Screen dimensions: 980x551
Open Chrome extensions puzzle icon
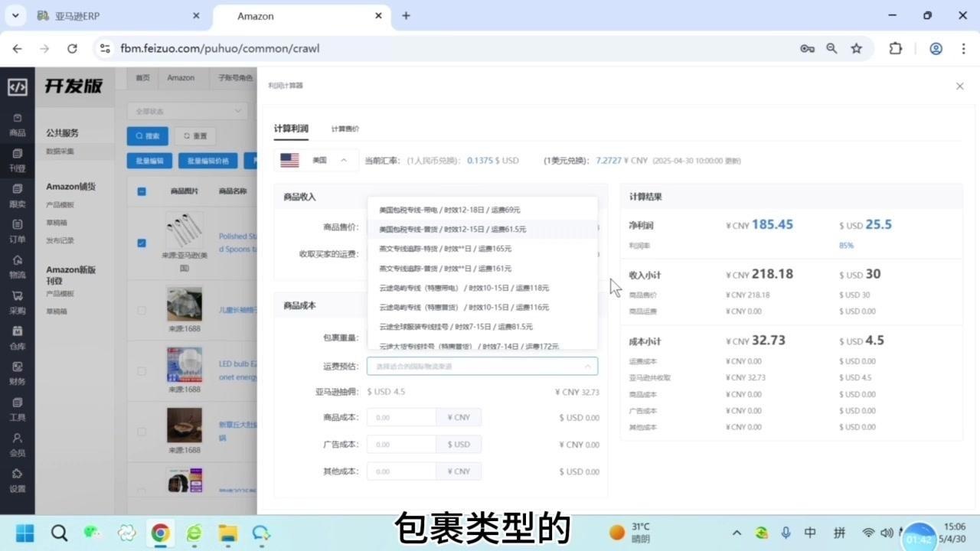point(895,48)
